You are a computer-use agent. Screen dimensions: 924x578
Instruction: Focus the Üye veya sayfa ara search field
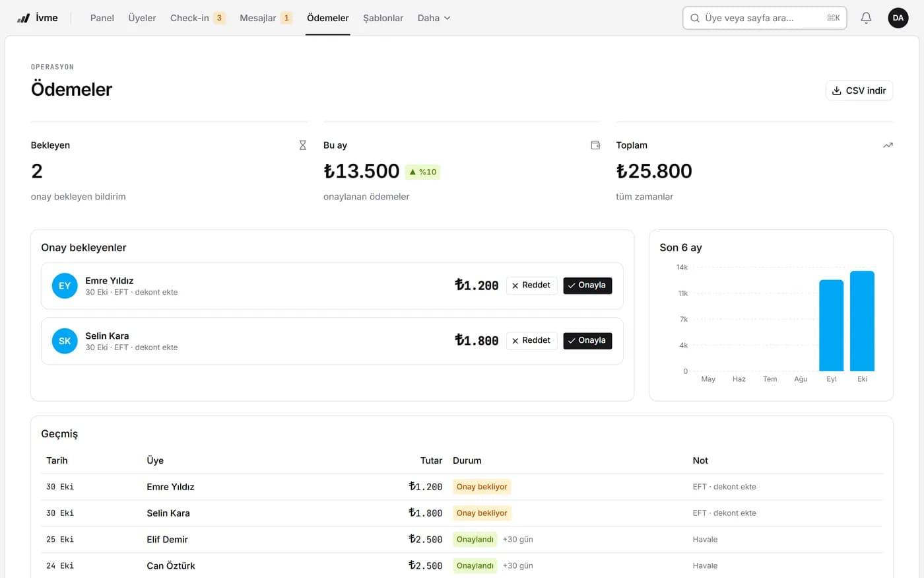pyautogui.click(x=764, y=18)
